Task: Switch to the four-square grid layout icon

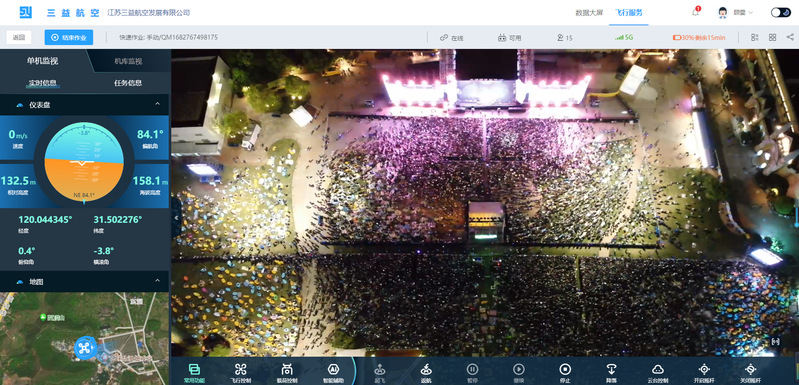Action: pos(773,37)
